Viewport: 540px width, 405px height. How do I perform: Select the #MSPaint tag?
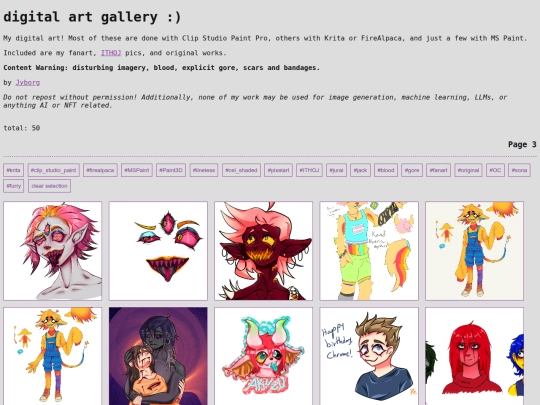[x=137, y=170]
